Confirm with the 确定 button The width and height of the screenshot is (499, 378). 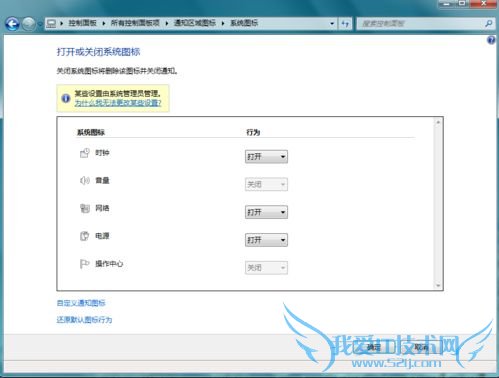point(374,348)
